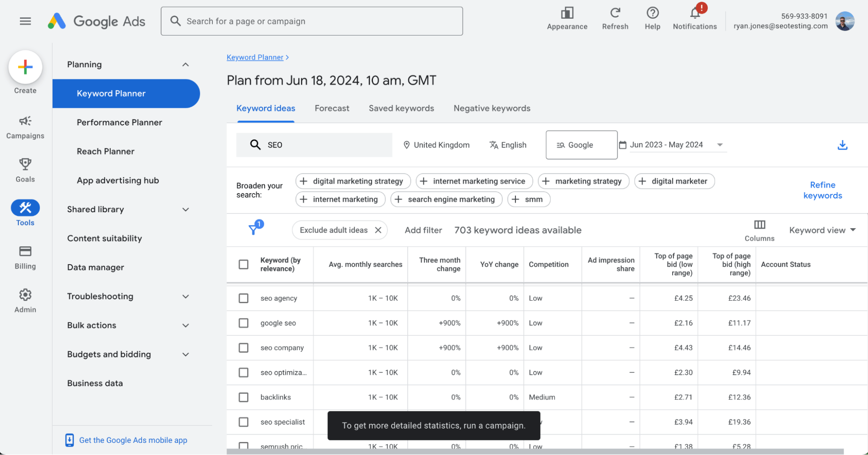Expand the Troubleshooting section
868x455 pixels.
coord(185,297)
